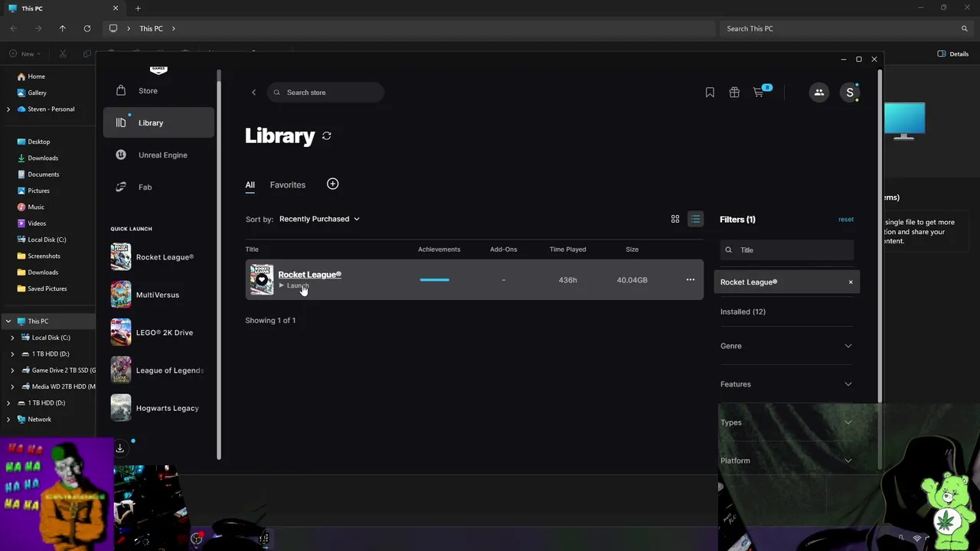The width and height of the screenshot is (980, 551).
Task: Expand the Genre filter section
Action: click(x=786, y=346)
